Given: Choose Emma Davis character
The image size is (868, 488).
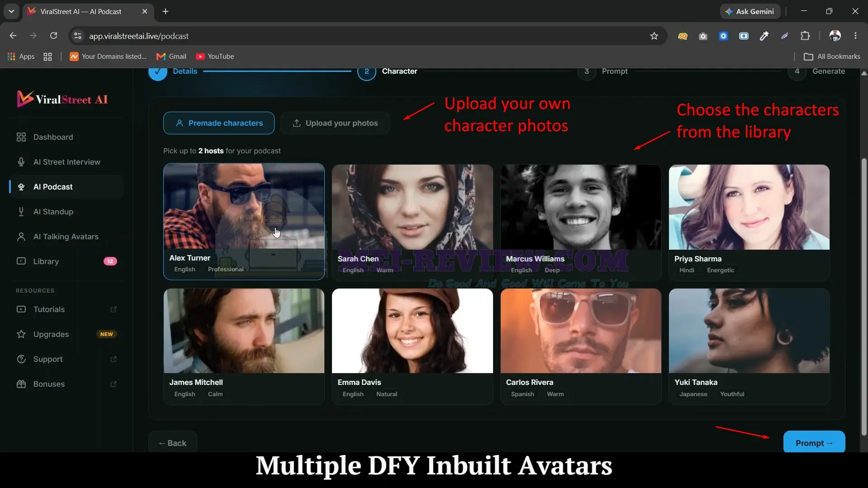Looking at the screenshot, I should pos(413,346).
